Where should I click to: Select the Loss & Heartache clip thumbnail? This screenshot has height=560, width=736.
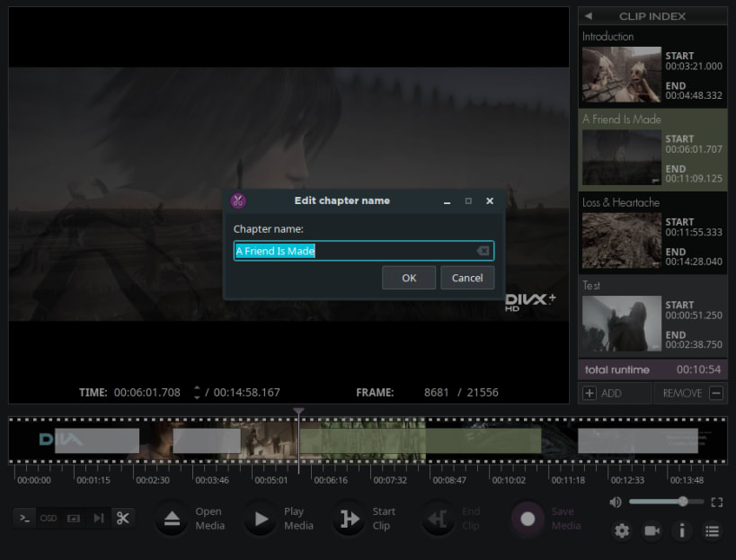622,240
